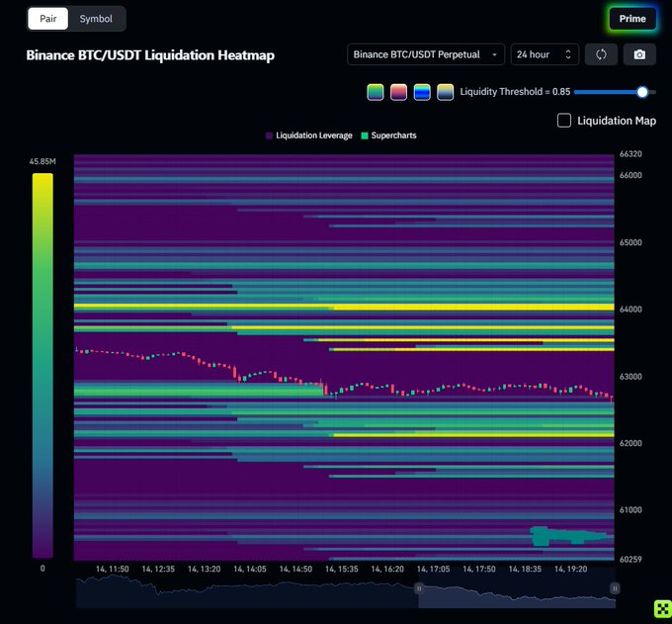Open the Prime button

click(632, 19)
